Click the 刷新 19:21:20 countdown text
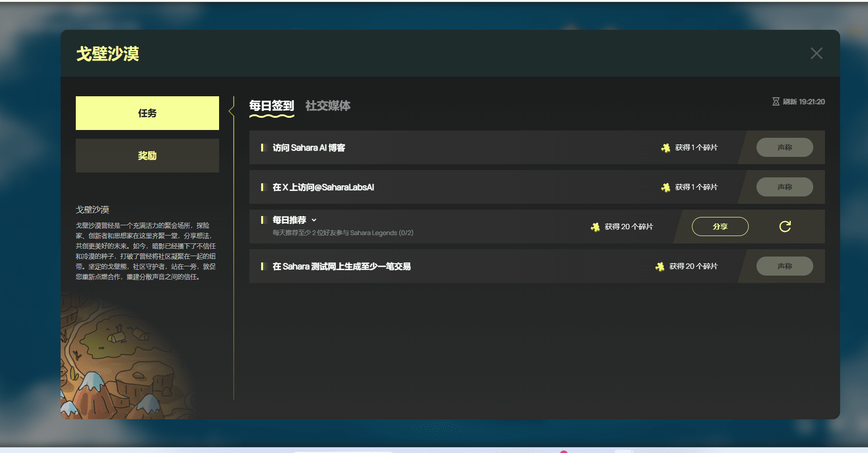The width and height of the screenshot is (868, 453). [x=803, y=102]
